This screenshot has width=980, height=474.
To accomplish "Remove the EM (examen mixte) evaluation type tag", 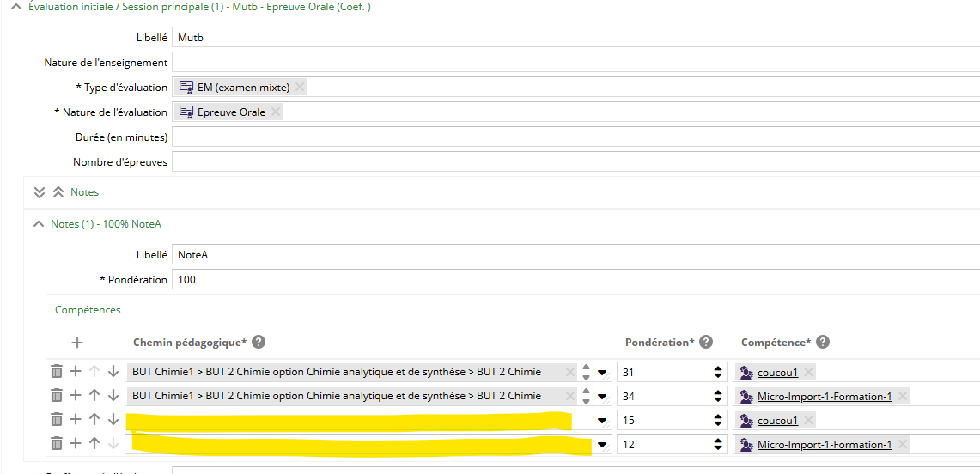I will pos(299,87).
